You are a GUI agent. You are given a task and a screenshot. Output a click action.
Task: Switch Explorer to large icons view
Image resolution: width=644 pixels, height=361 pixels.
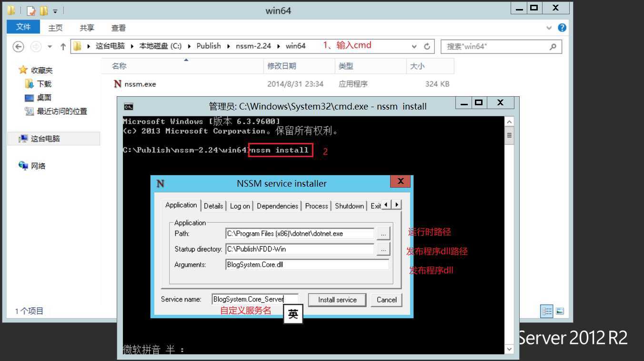pyautogui.click(x=560, y=311)
